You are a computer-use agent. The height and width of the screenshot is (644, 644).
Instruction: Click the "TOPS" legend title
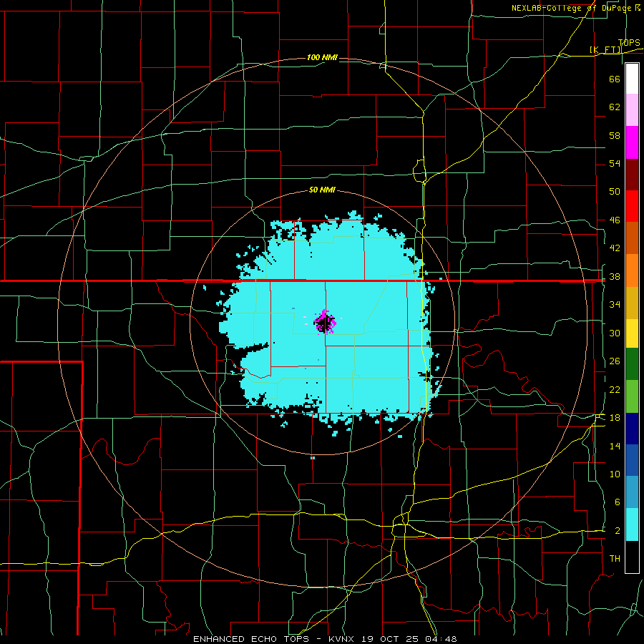(x=629, y=43)
